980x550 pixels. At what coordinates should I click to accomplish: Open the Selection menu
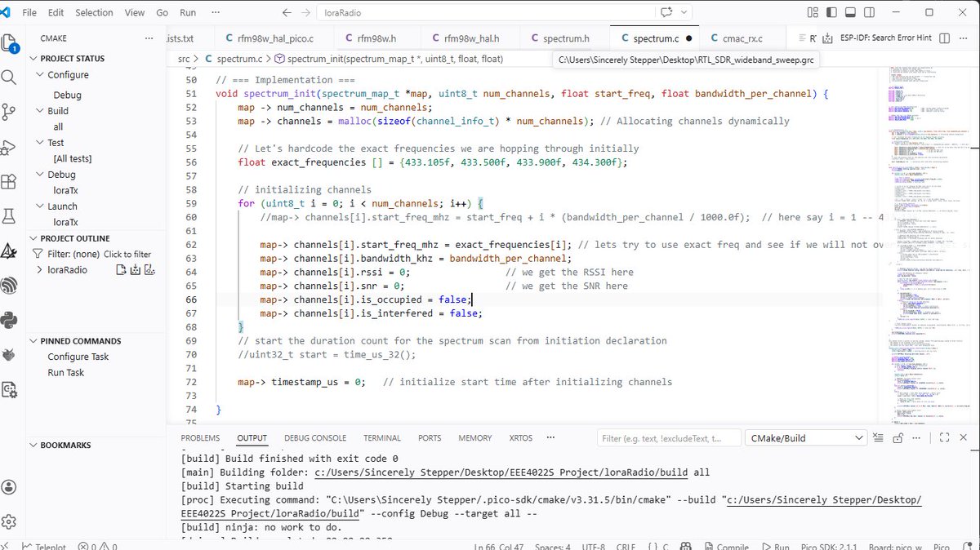[94, 13]
